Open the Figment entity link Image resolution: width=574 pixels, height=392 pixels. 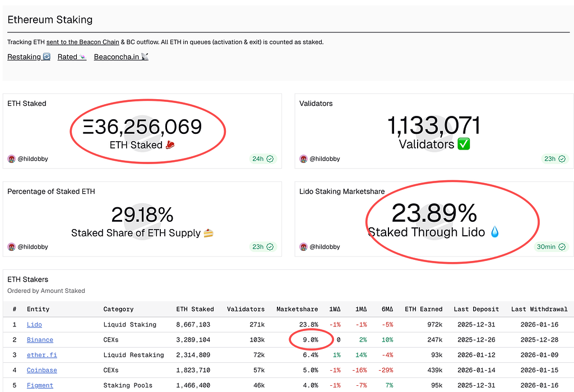(x=40, y=385)
